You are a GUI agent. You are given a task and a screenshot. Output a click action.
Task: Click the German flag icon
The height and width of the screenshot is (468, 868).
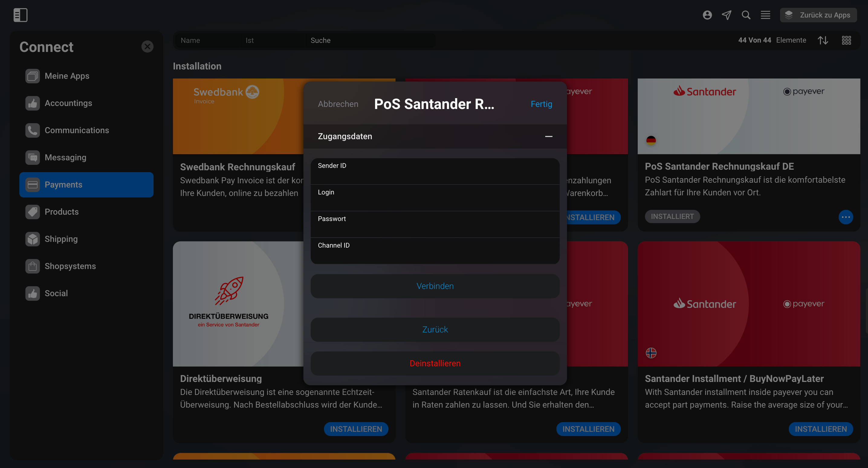[x=651, y=140]
